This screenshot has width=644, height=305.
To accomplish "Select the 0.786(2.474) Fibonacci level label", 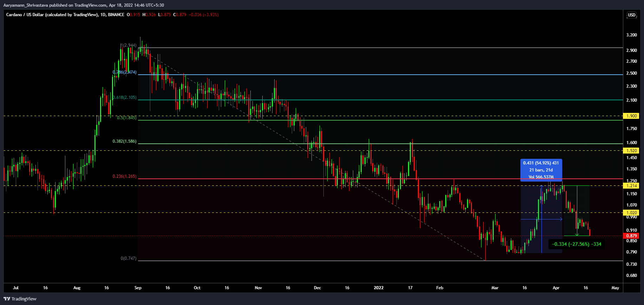I will pos(124,72).
